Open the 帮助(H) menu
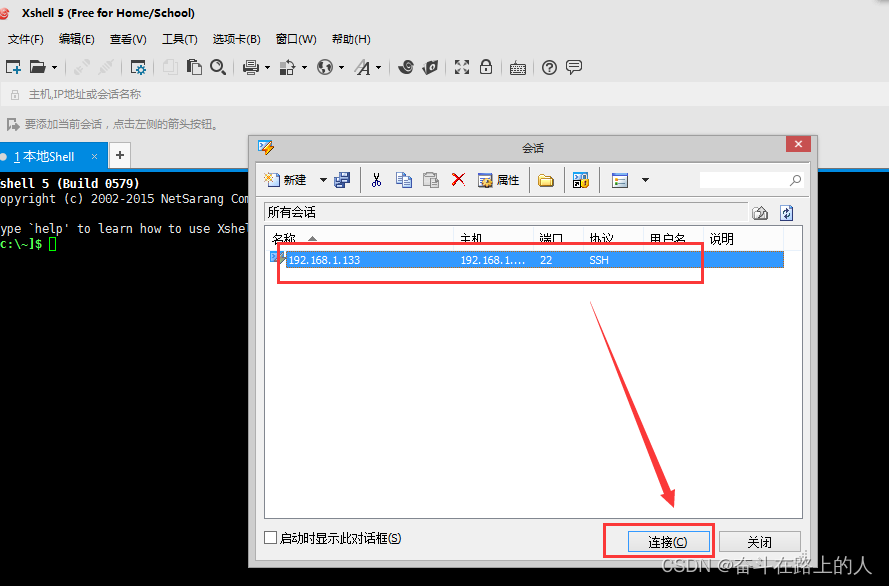 click(351, 39)
